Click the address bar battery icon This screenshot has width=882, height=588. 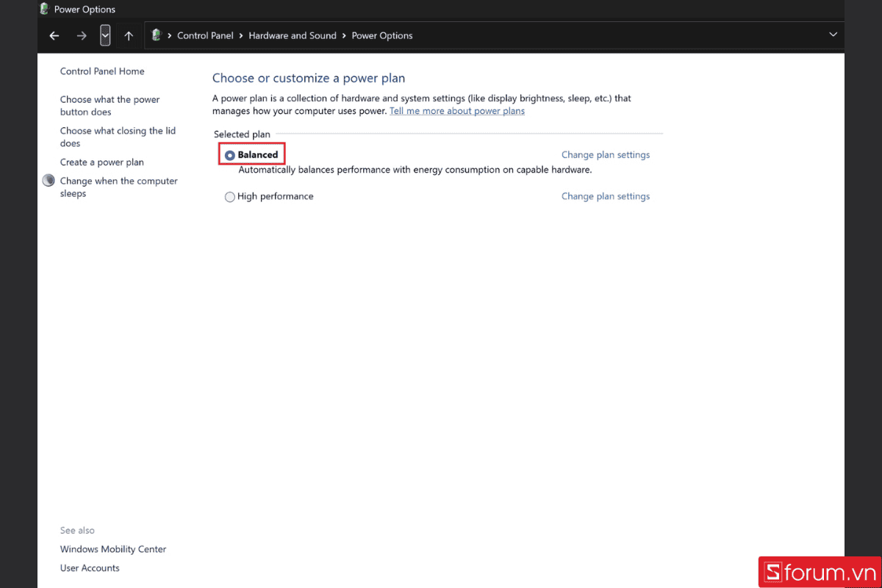tap(156, 35)
